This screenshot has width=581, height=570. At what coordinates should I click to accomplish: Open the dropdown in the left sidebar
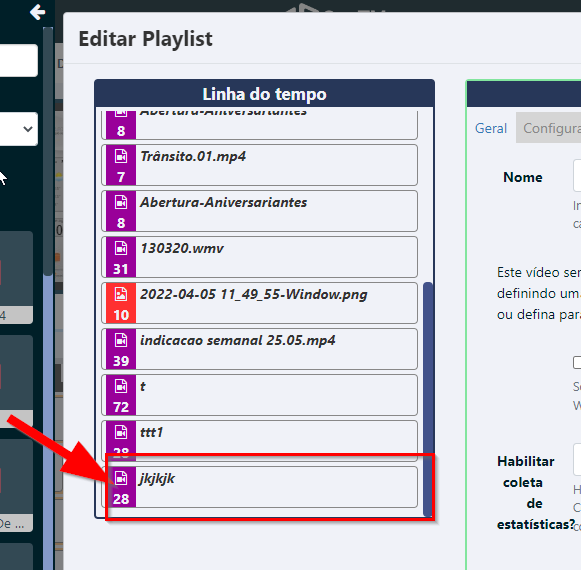(x=19, y=129)
